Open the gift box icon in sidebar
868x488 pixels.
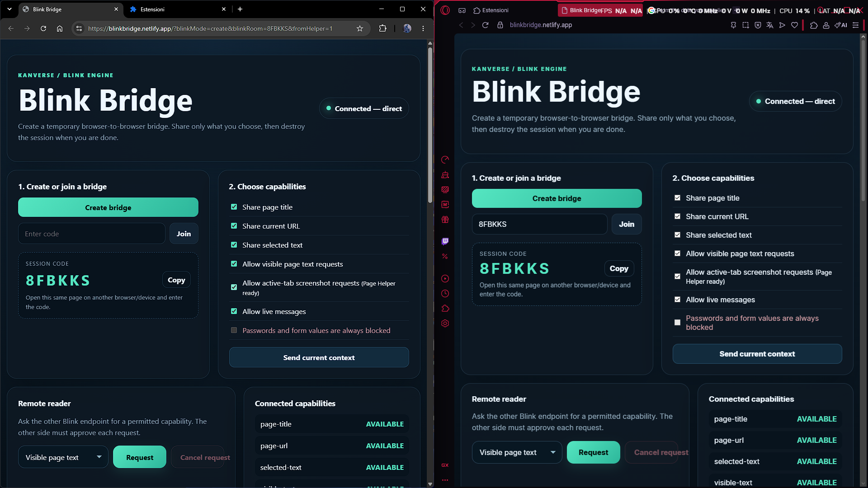445,220
